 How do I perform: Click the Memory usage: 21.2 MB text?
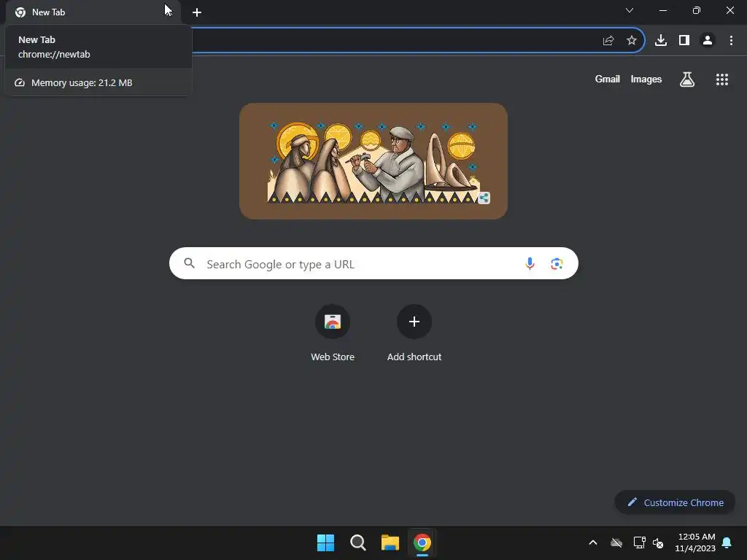pos(82,83)
